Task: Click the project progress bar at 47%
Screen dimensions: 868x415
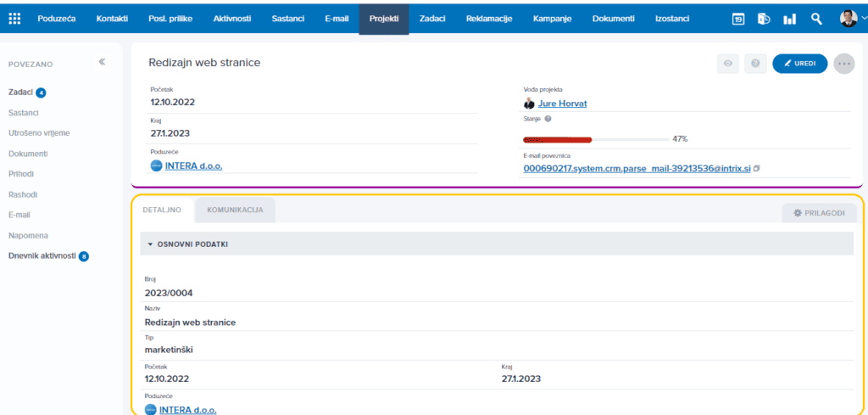Action: [596, 140]
